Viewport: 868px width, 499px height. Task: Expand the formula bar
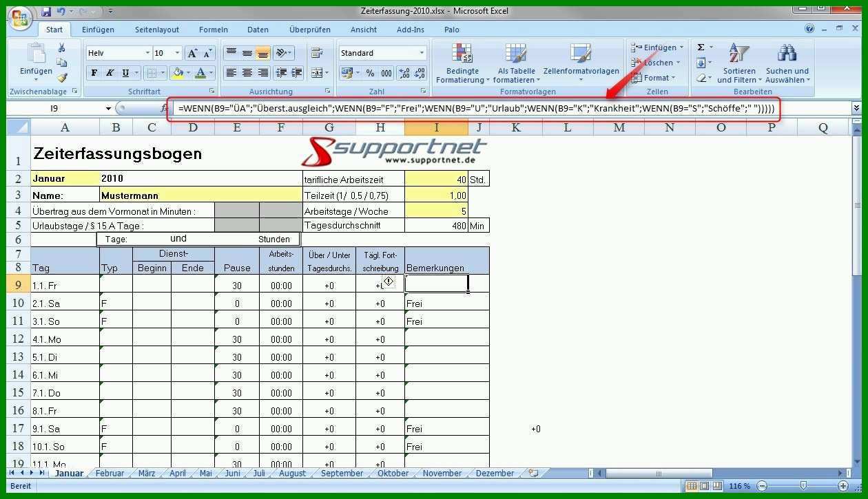[856, 108]
